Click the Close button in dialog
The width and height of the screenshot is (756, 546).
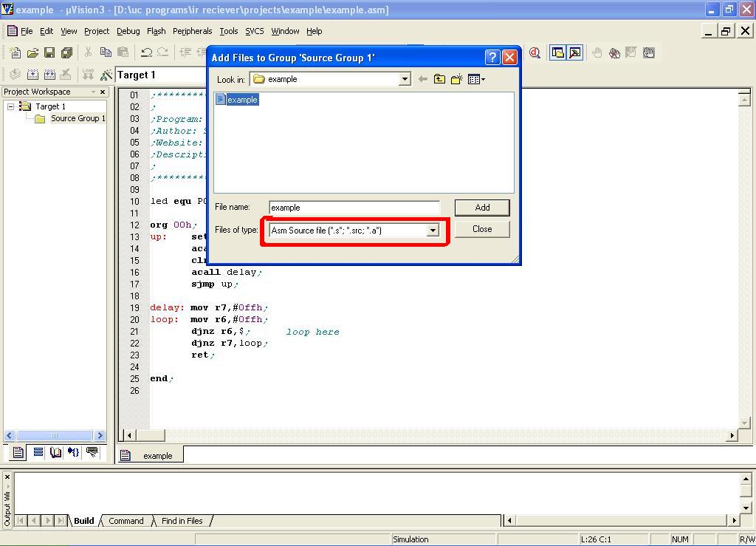coord(482,229)
